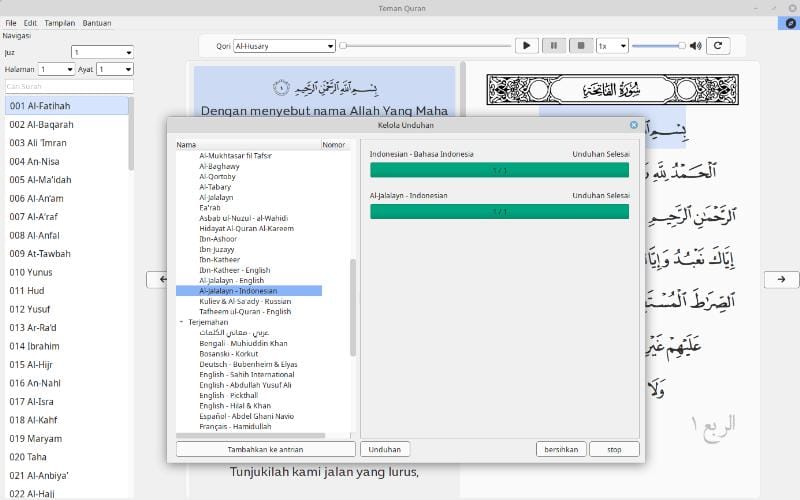Focus the Cari Surah search field
Viewport: 800px width, 500px height.
coord(69,86)
